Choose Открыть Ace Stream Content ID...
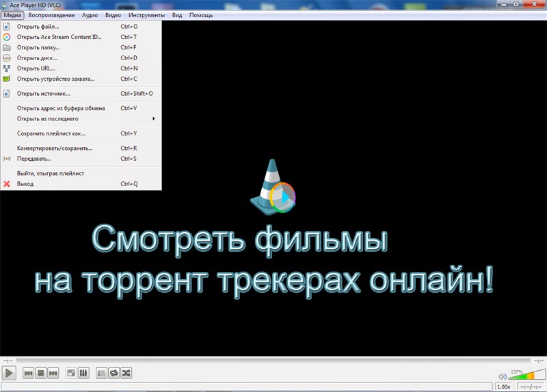 (81, 37)
